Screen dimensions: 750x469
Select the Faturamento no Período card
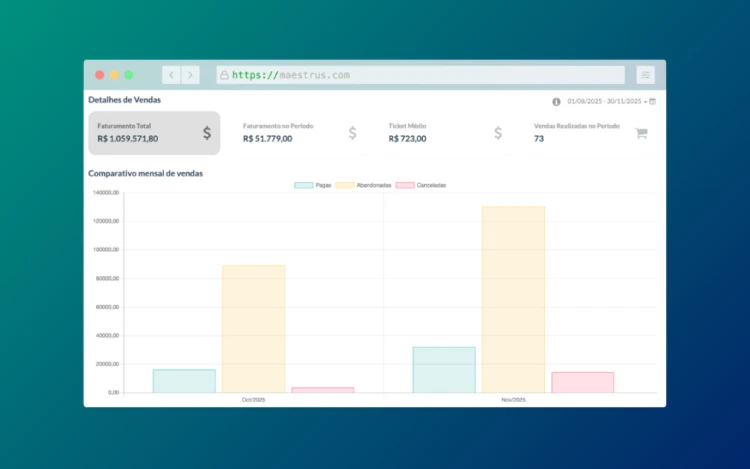coord(299,133)
